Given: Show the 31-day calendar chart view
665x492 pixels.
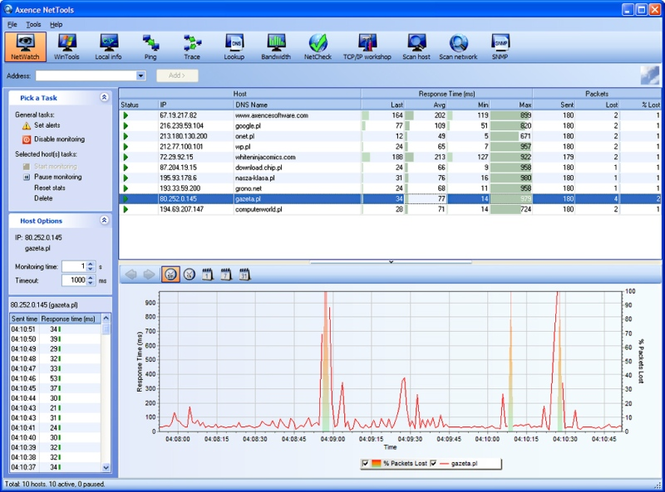Looking at the screenshot, I should click(243, 274).
